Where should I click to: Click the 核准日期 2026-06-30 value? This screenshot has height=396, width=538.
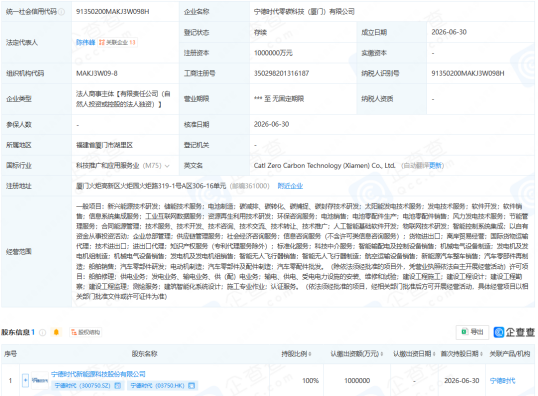[x=271, y=124]
